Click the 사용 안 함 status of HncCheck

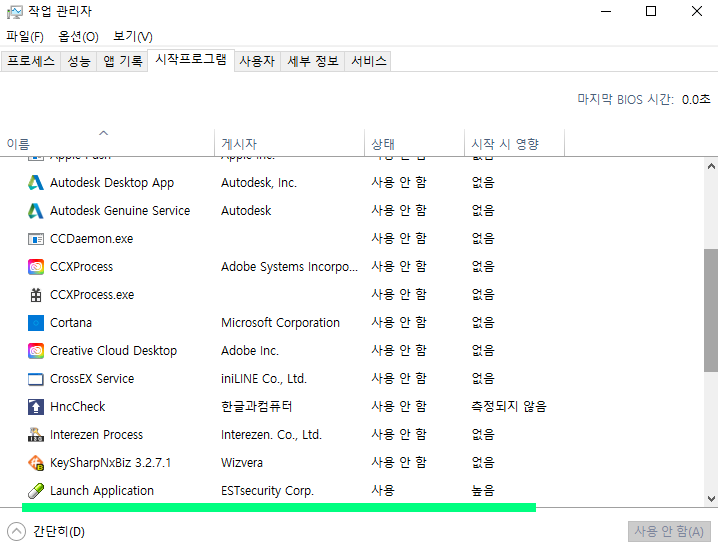point(399,407)
